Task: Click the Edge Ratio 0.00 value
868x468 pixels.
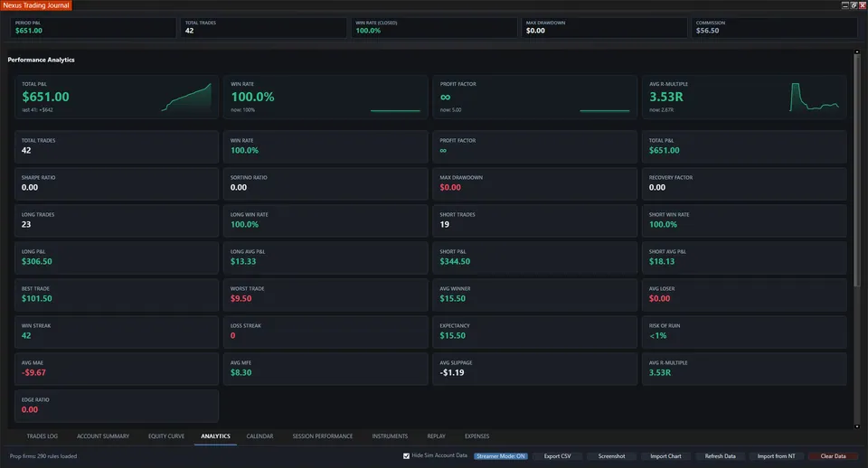Action: (x=30, y=409)
